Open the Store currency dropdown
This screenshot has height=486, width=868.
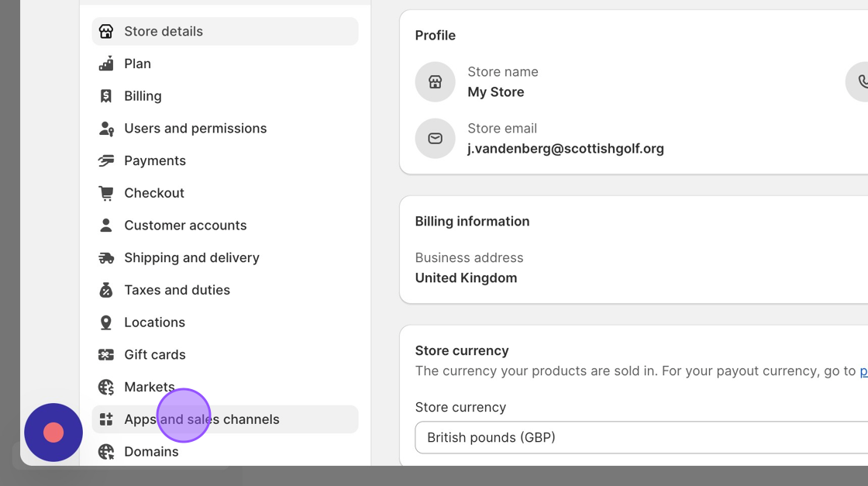pyautogui.click(x=641, y=438)
